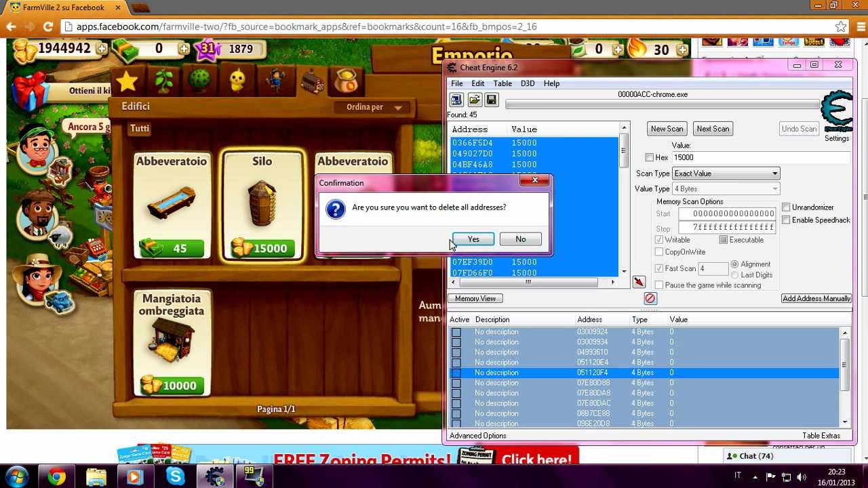
Task: Click the Chrome reload icon
Action: point(47,26)
